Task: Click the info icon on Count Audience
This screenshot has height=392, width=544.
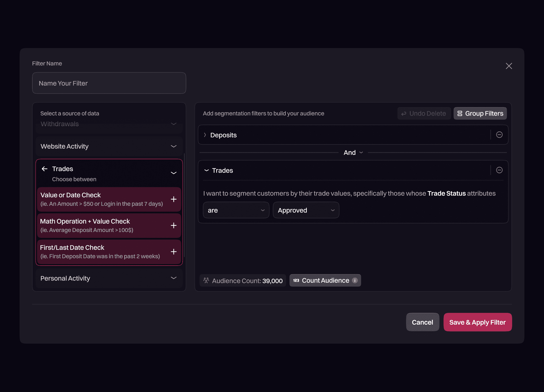Action: click(355, 280)
